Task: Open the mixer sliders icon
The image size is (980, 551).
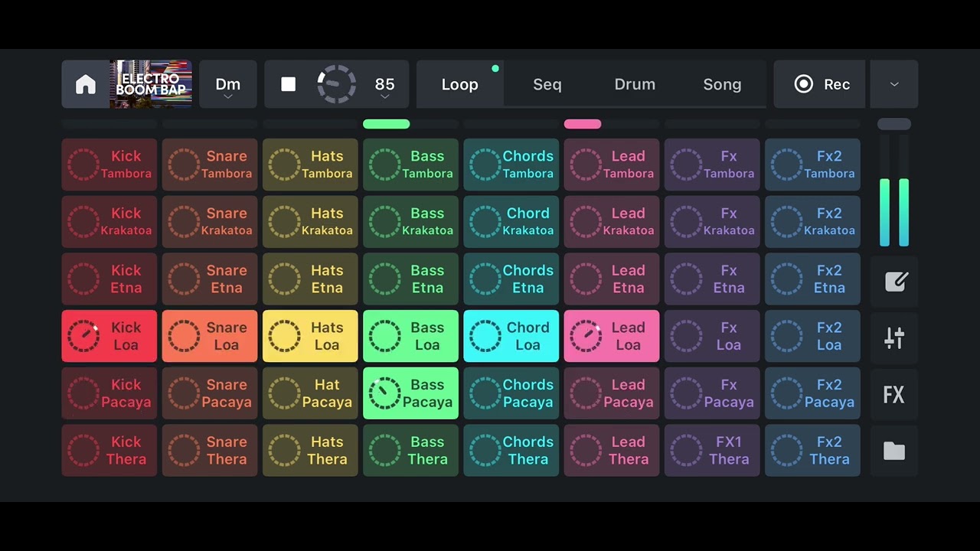Action: (x=894, y=337)
